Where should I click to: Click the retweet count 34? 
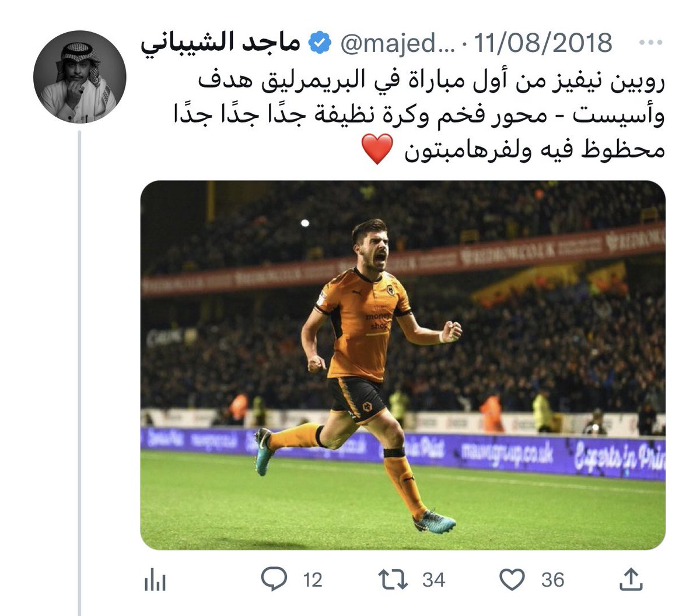[x=434, y=580]
